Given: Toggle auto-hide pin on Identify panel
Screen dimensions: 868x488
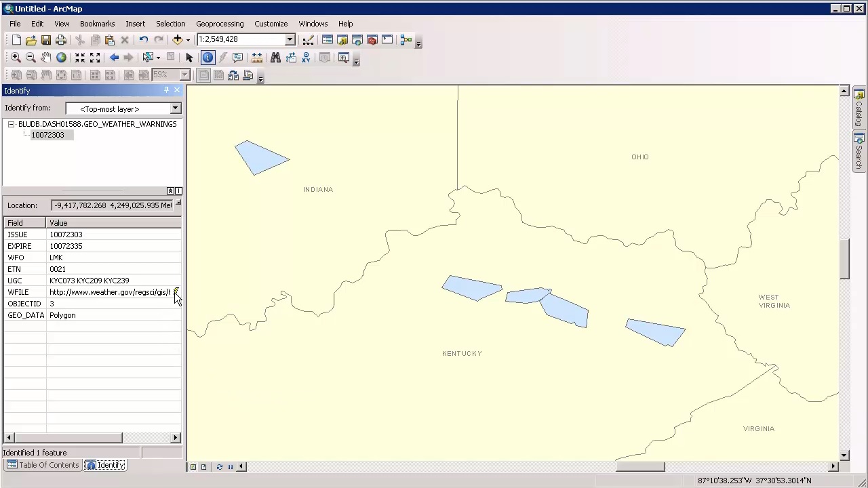Looking at the screenshot, I should click(x=166, y=90).
